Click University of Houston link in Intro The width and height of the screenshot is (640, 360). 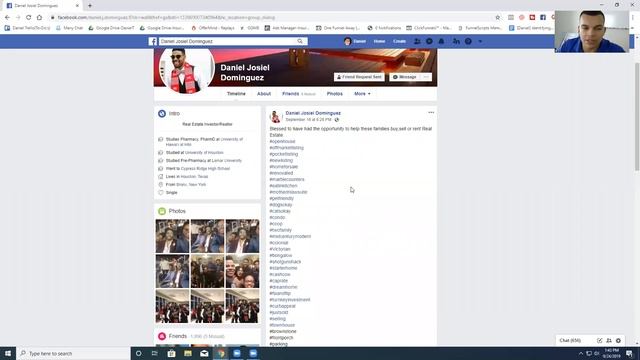coord(204,152)
